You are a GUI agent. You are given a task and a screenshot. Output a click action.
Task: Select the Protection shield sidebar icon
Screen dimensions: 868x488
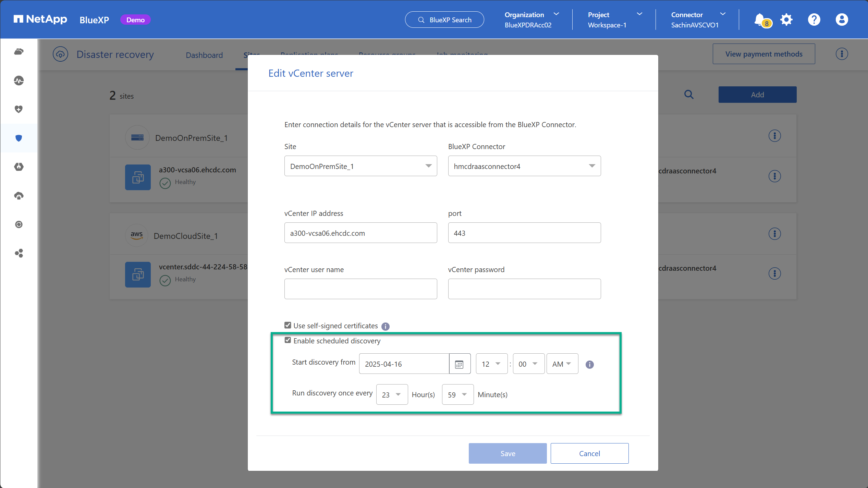tap(19, 138)
